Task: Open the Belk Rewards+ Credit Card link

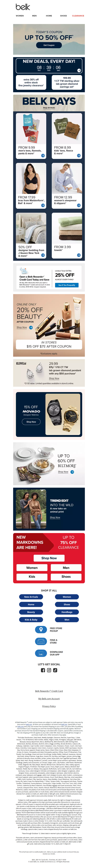Action: pyautogui.click(x=49, y=691)
